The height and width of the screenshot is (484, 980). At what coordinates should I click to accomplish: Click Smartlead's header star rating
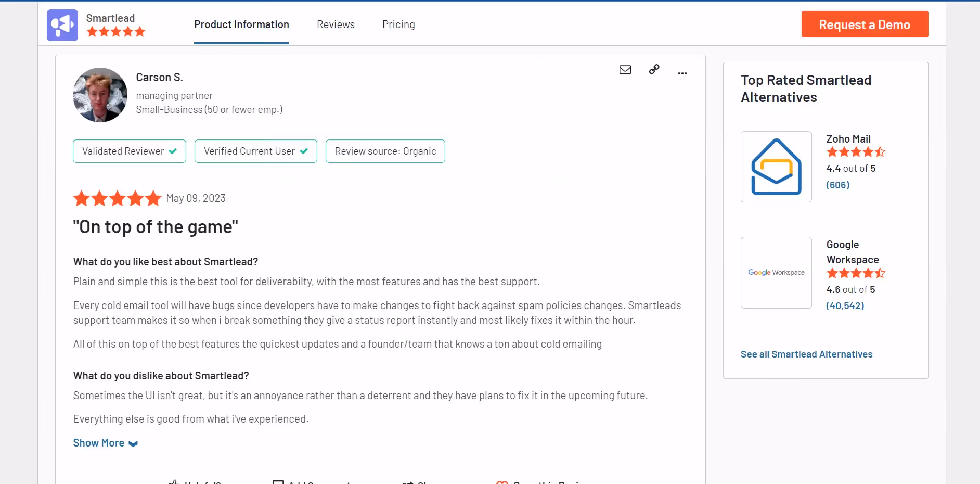(x=116, y=32)
